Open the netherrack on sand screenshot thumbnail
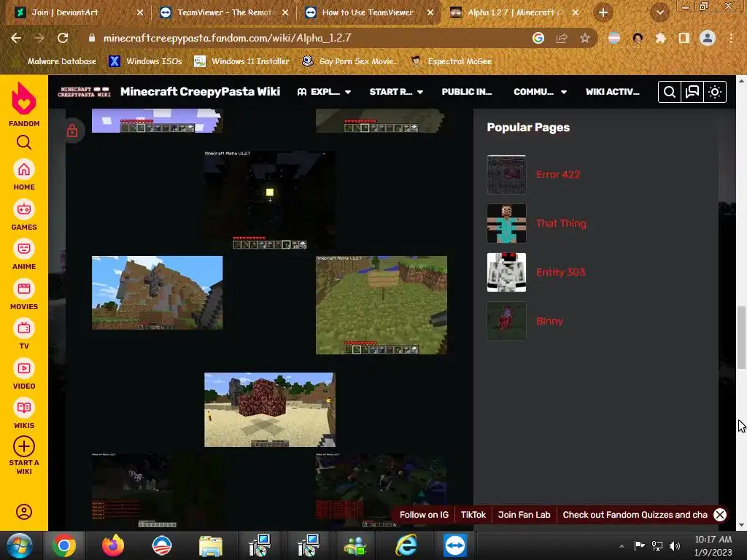The width and height of the screenshot is (747, 560). point(270,410)
